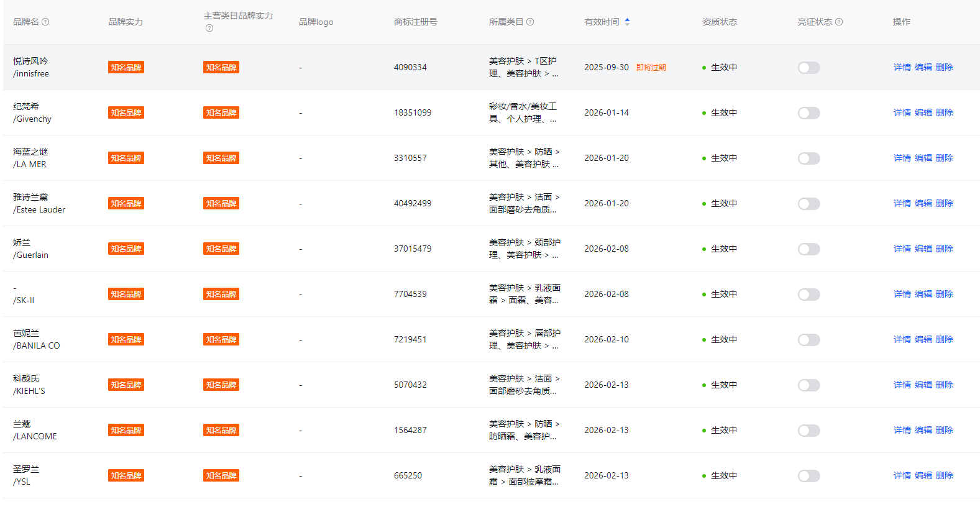Click 品牌实力 知名品牌 badge for Guerlain

coord(126,249)
